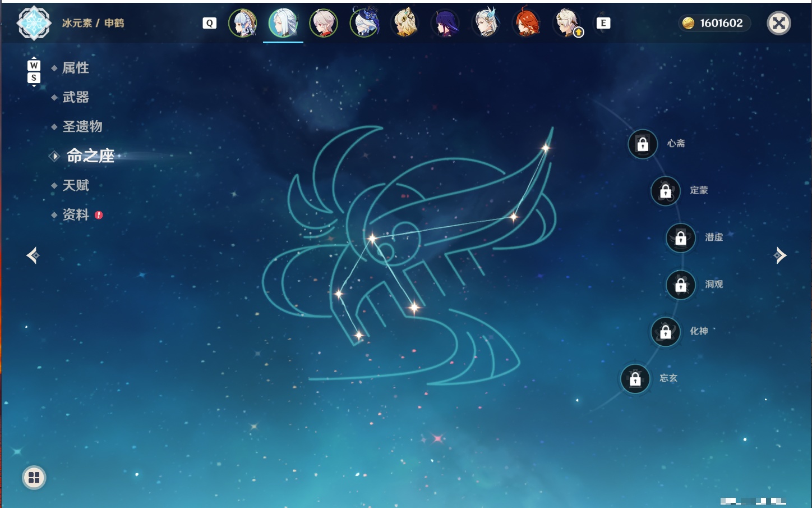
Task: Select the 化神 locked constellation node
Action: click(666, 332)
